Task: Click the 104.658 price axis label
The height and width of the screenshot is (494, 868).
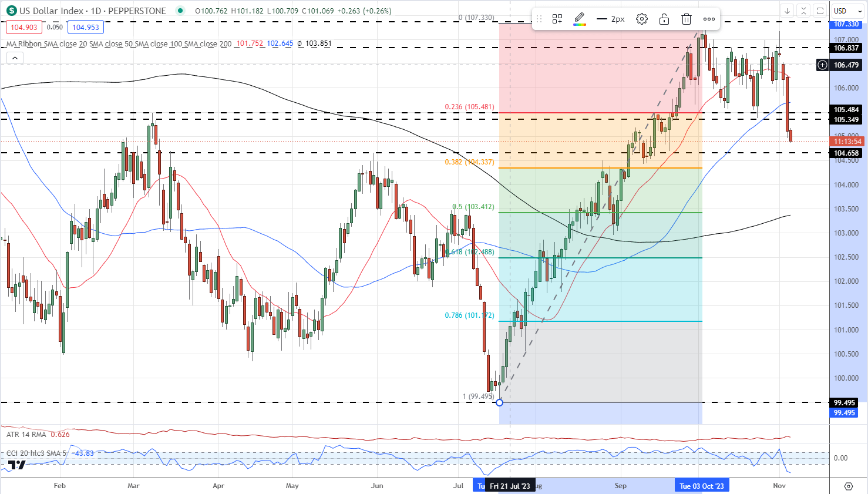Action: pyautogui.click(x=846, y=153)
